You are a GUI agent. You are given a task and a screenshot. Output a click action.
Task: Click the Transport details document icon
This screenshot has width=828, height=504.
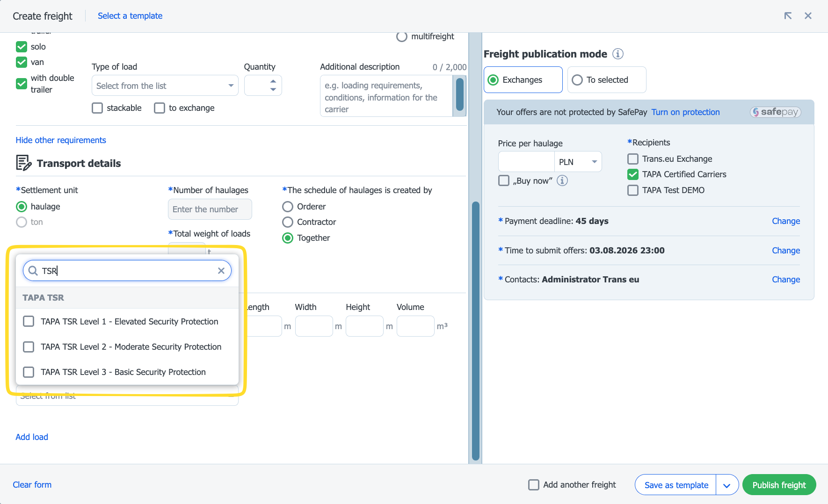(24, 163)
